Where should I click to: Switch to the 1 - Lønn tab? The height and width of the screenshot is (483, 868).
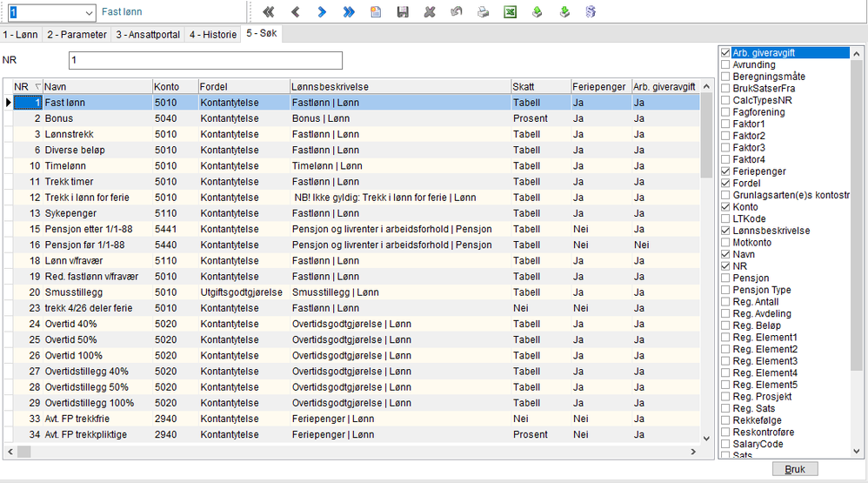[x=21, y=35]
